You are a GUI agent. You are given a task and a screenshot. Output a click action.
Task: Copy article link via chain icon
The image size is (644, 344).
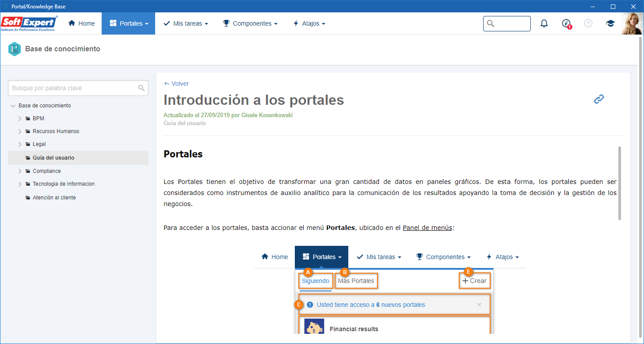pyautogui.click(x=599, y=99)
